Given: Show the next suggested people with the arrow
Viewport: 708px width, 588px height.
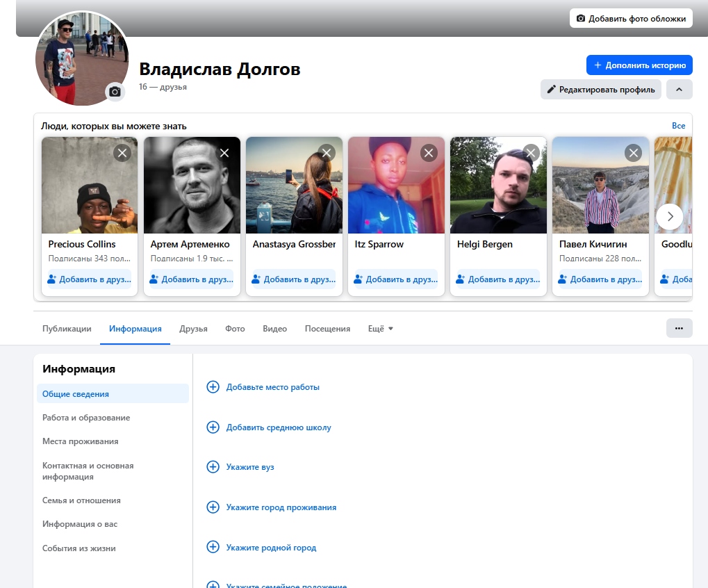Looking at the screenshot, I should click(670, 217).
